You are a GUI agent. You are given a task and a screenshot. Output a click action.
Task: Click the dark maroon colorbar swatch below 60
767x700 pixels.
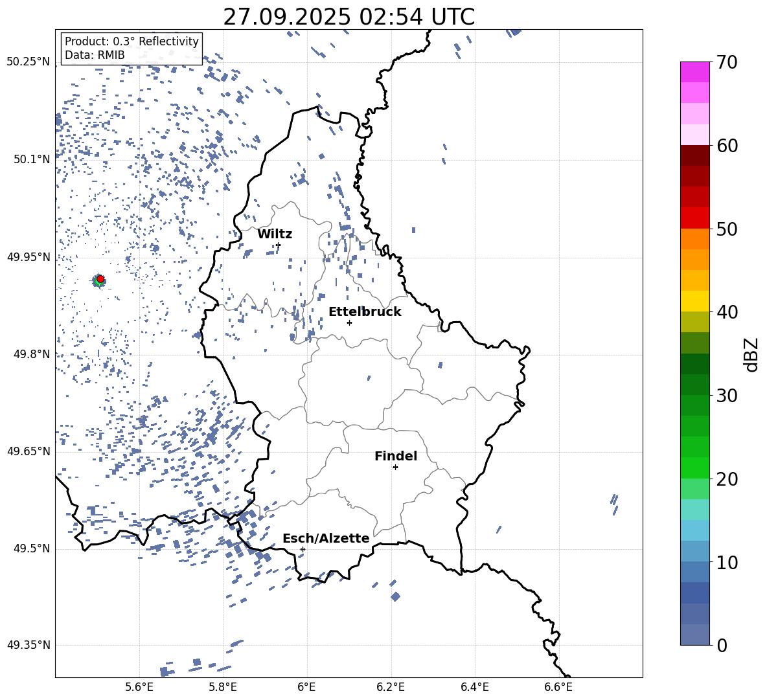click(694, 155)
